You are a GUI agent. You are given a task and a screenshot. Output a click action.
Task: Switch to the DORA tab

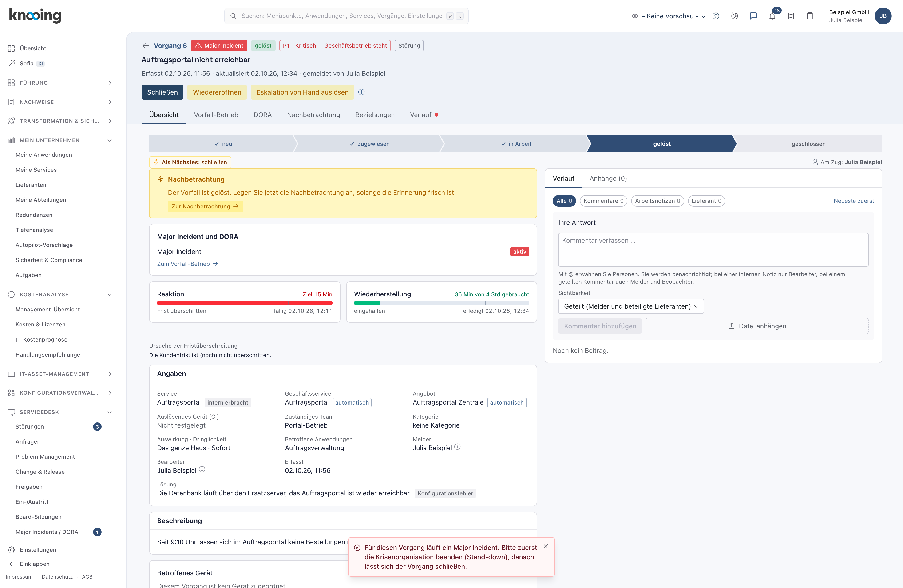pyautogui.click(x=263, y=115)
